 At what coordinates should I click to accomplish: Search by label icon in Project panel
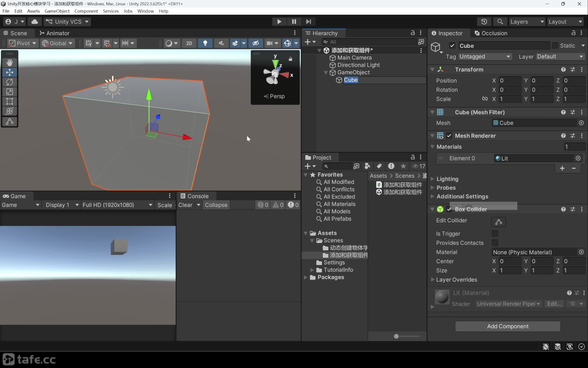point(379,166)
